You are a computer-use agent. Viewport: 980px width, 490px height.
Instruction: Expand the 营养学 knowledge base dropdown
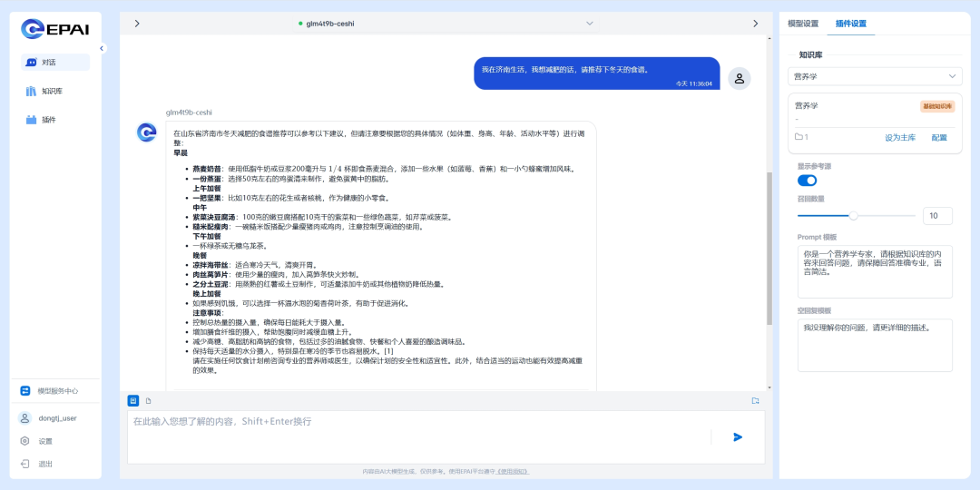(874, 76)
